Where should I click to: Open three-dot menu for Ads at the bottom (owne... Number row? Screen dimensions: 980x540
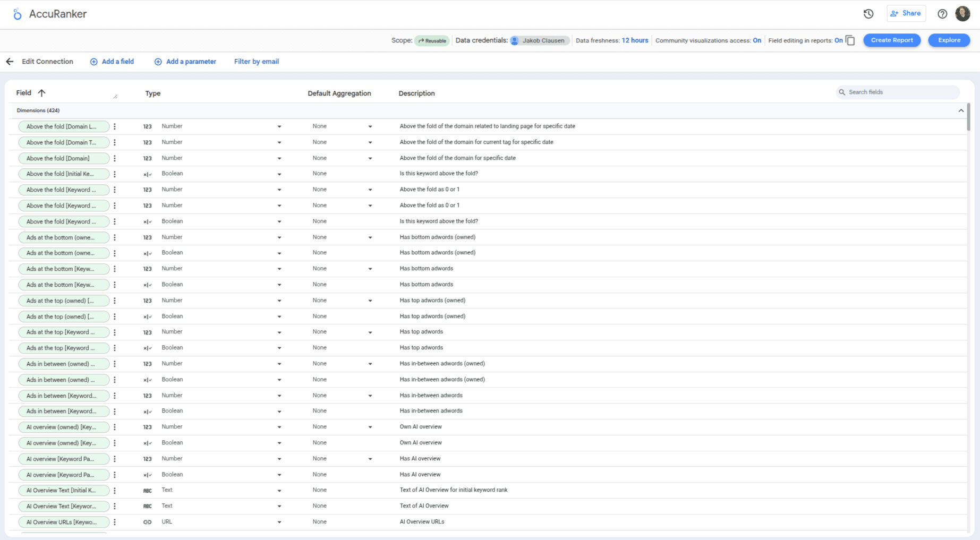pos(115,237)
